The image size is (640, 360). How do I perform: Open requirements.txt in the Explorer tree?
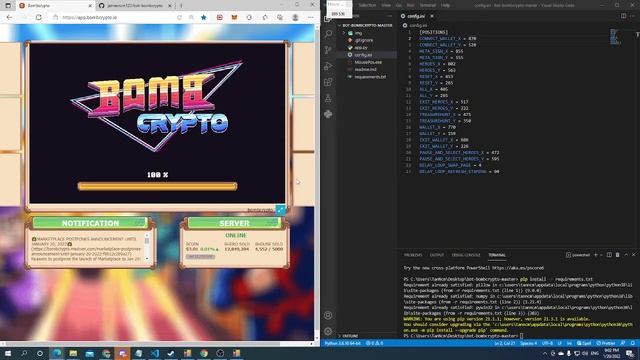(370, 77)
